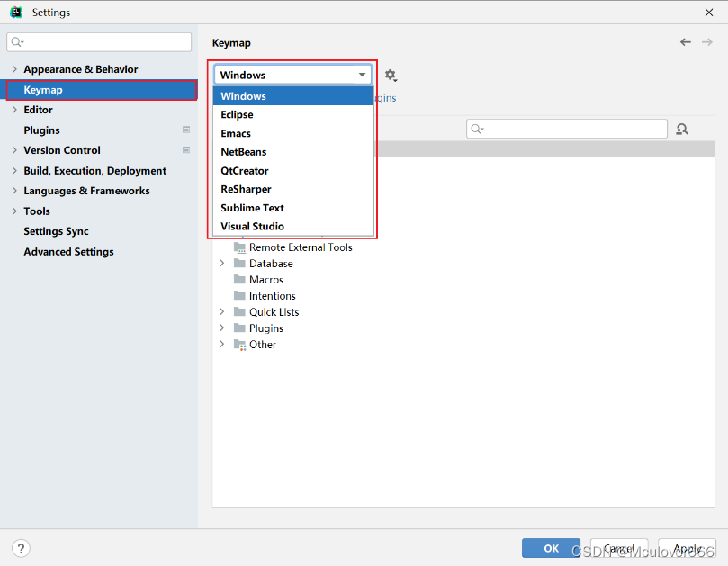Click the Plugins folder icon in keymap tree
Viewport: 728px width, 566px height.
[239, 328]
